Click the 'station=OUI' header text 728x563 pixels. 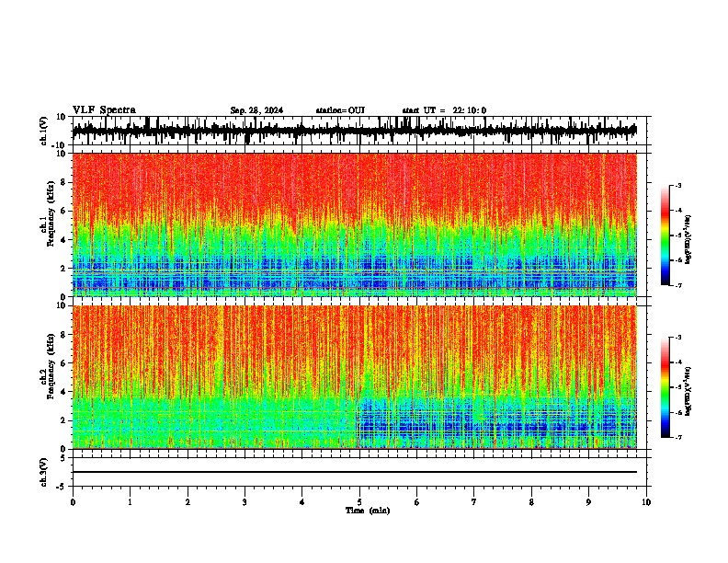[340, 110]
